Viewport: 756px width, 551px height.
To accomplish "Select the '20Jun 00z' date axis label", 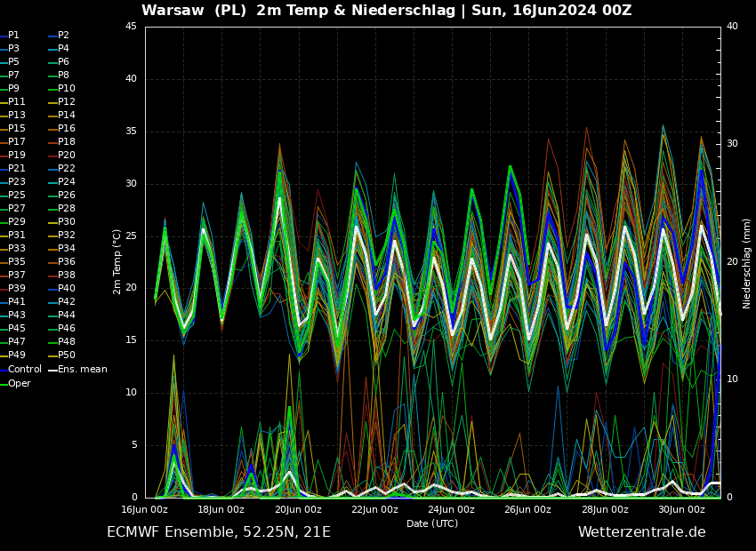I will tap(299, 509).
